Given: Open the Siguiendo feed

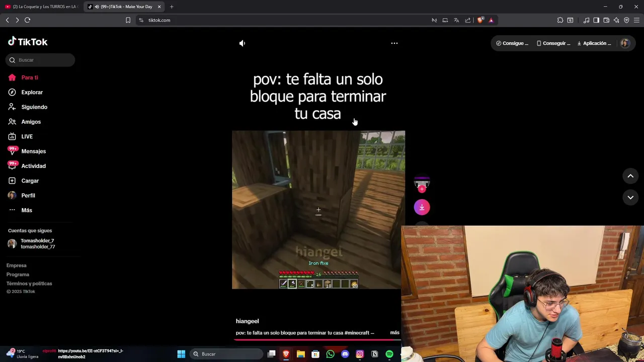Looking at the screenshot, I should 34,107.
